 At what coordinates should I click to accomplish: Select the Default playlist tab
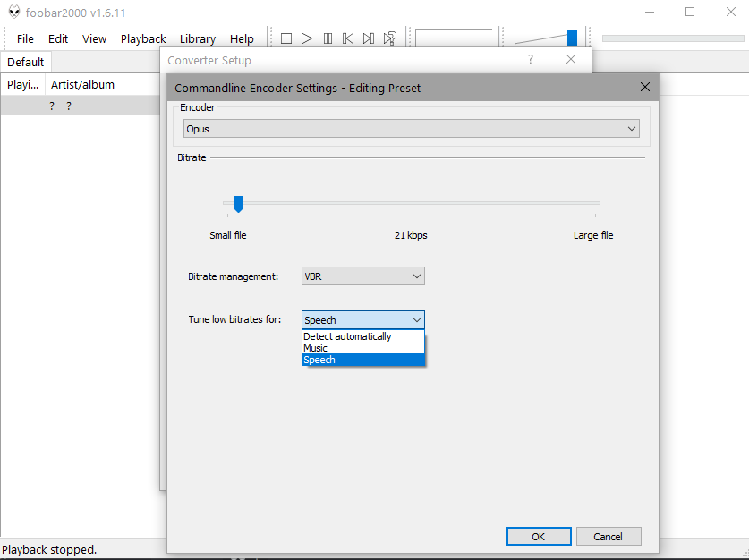[25, 62]
